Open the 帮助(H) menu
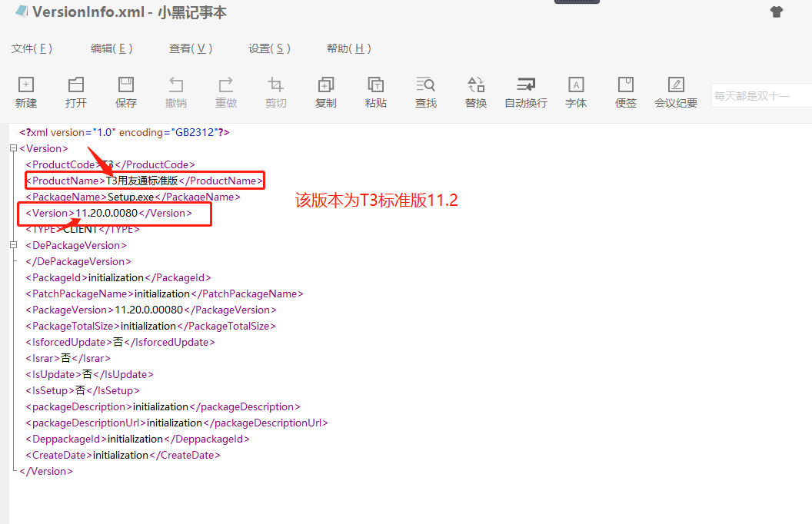The image size is (812, 524). coord(349,48)
